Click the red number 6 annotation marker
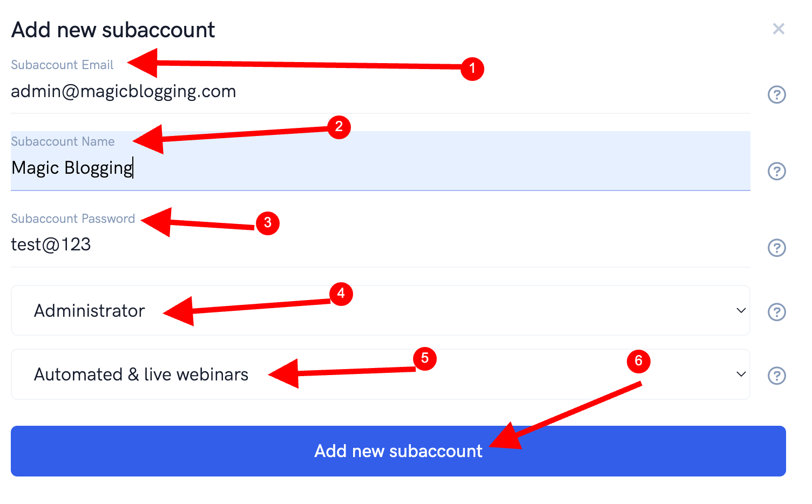The height and width of the screenshot is (504, 812). coord(639,361)
